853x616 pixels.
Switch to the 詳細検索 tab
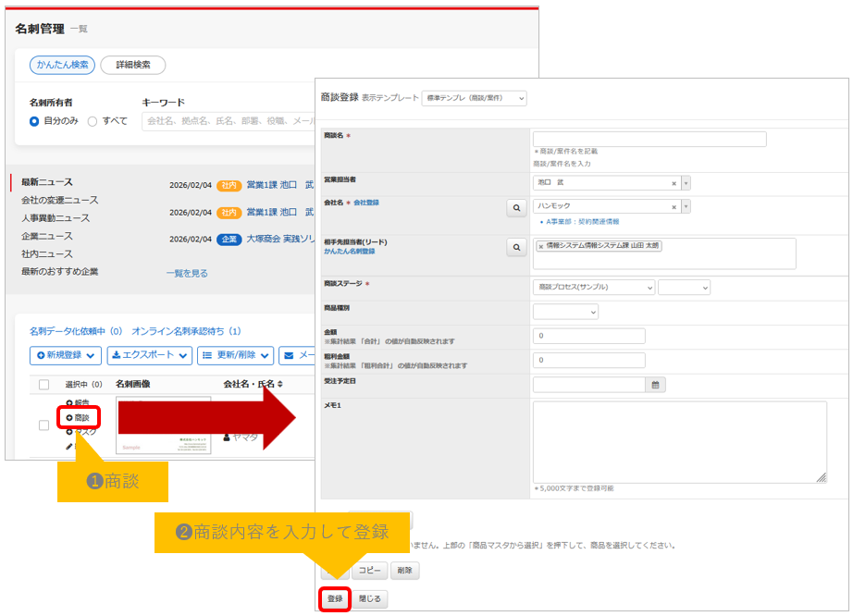click(132, 65)
